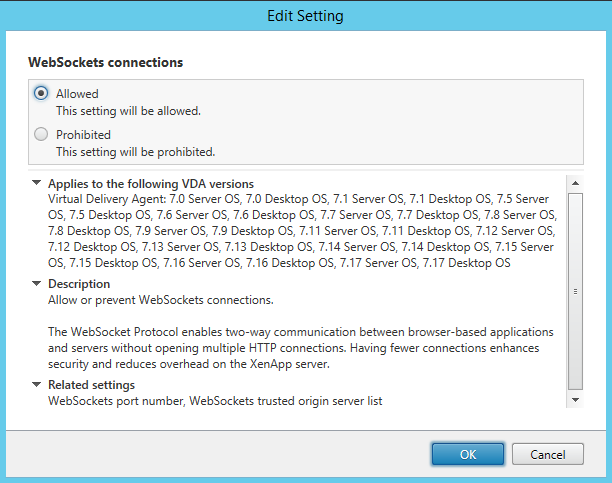Click the scrollbar down arrow

575,400
